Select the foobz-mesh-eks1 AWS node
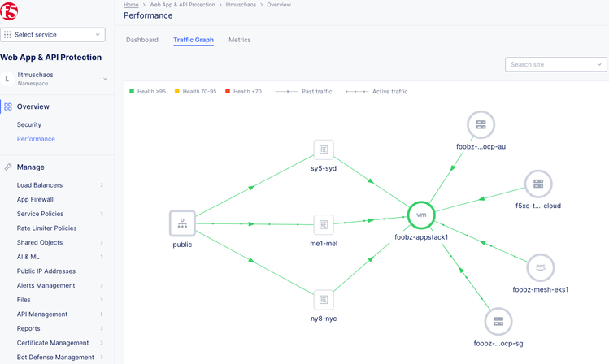Screen dimensions: 609x364 [x=540, y=267]
